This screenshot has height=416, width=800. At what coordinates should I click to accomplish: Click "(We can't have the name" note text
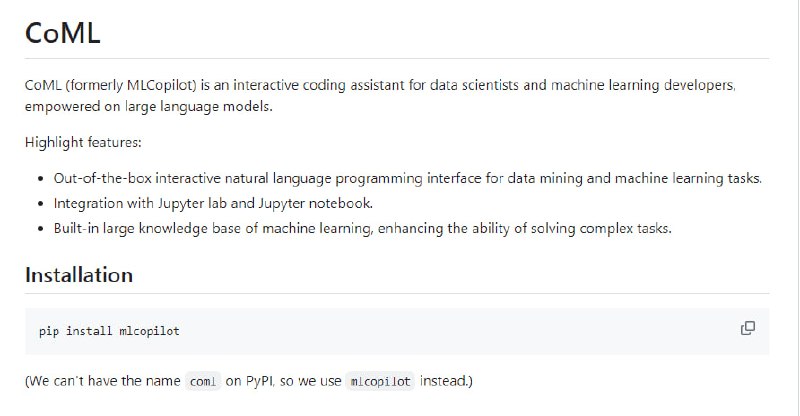click(x=102, y=381)
